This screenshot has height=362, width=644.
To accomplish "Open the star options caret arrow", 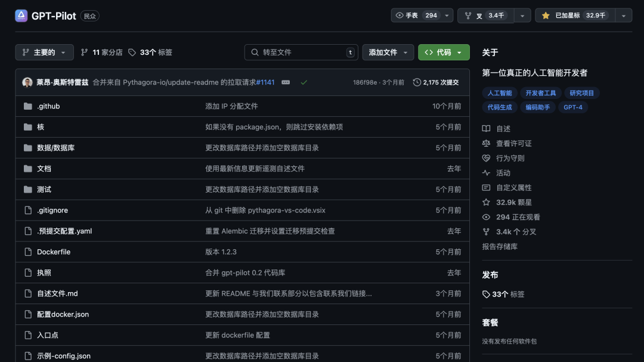I will (624, 15).
